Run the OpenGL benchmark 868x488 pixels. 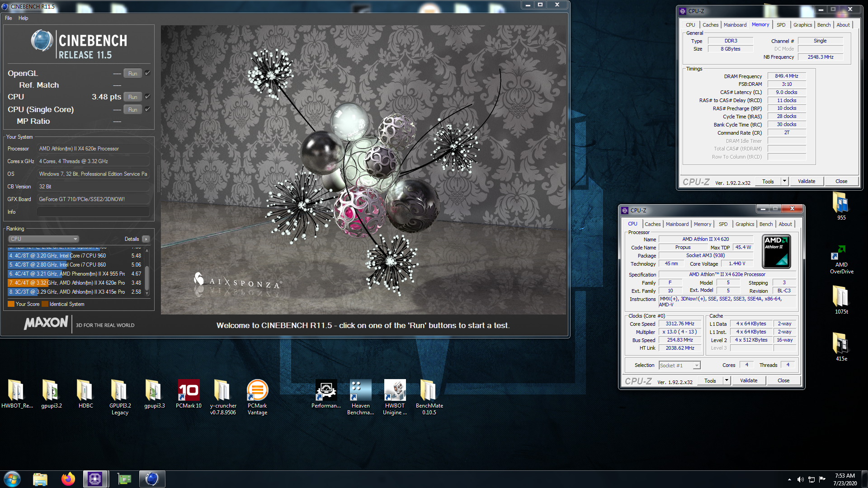pos(133,74)
